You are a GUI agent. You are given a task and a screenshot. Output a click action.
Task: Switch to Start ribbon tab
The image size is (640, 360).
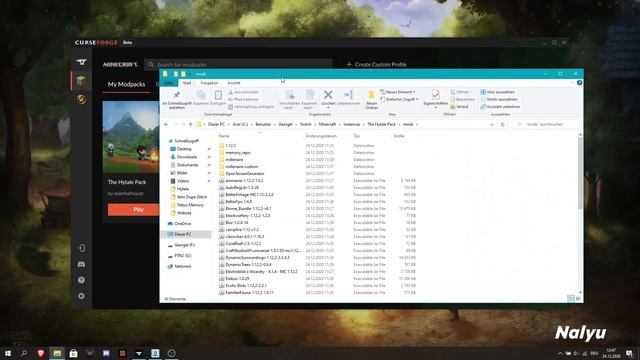point(187,83)
